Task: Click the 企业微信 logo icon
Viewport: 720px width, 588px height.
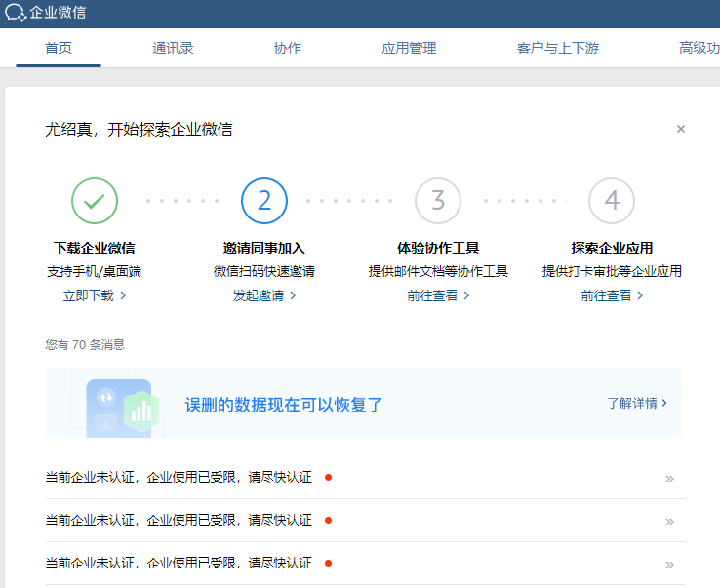Action: pos(16,14)
